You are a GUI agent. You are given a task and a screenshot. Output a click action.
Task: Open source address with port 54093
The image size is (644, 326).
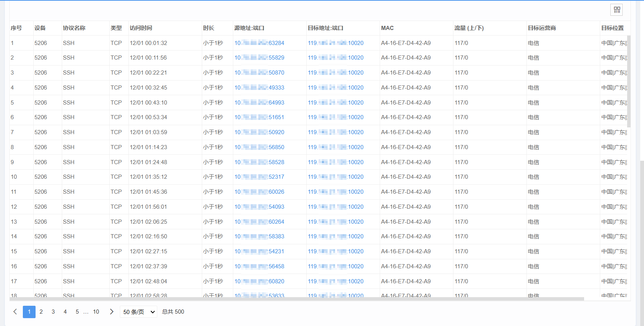click(x=259, y=207)
